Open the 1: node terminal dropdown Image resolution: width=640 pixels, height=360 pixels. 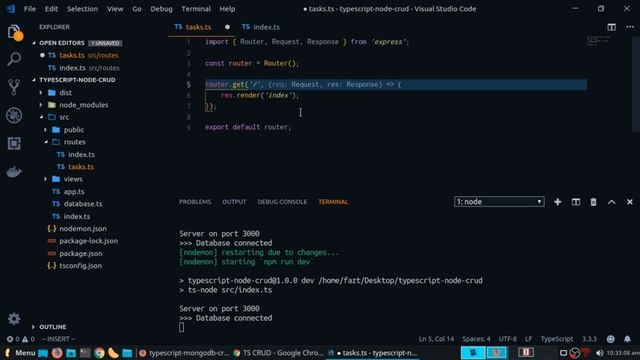[x=499, y=202]
